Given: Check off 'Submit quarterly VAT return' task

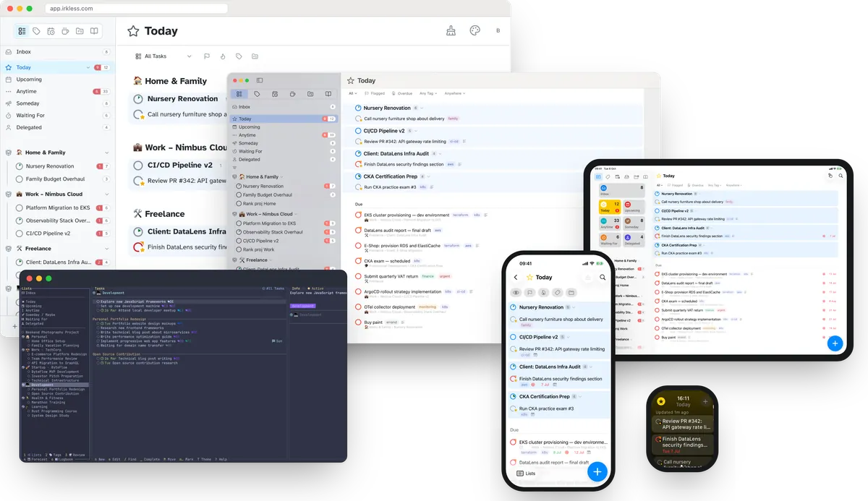Looking at the screenshot, I should click(x=358, y=276).
